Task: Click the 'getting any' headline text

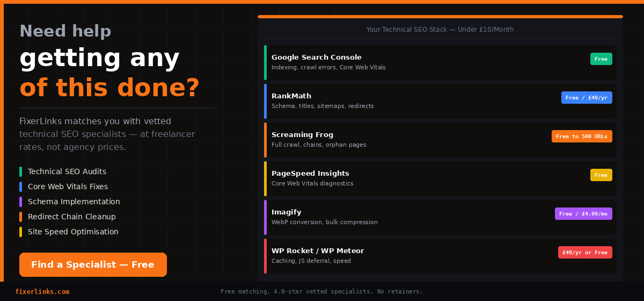Action: tap(99, 58)
